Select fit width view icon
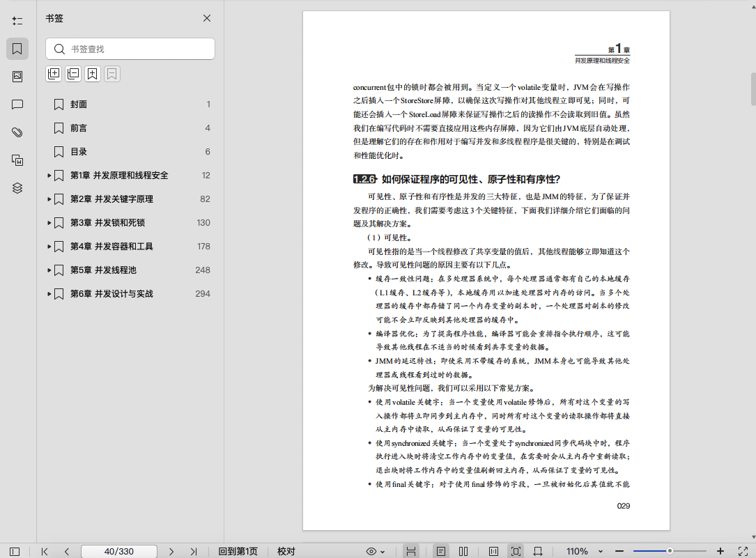Viewport: 756px width, 558px height. (x=538, y=551)
